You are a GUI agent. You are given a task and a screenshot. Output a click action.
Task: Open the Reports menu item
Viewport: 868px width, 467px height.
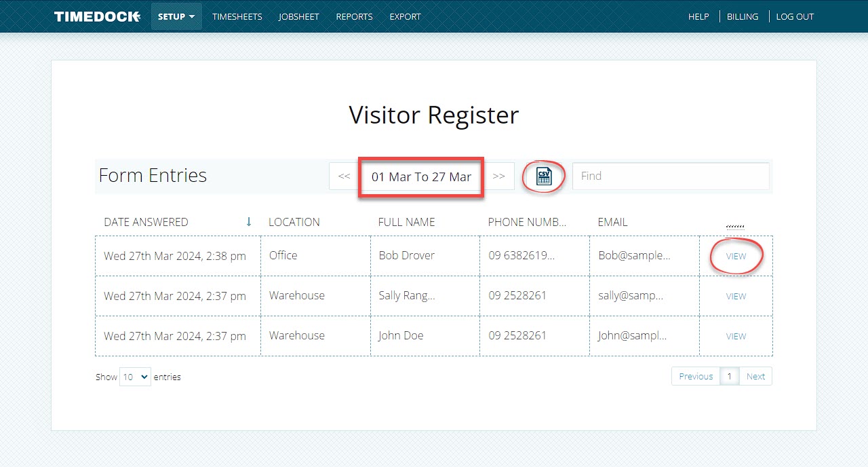click(x=354, y=16)
